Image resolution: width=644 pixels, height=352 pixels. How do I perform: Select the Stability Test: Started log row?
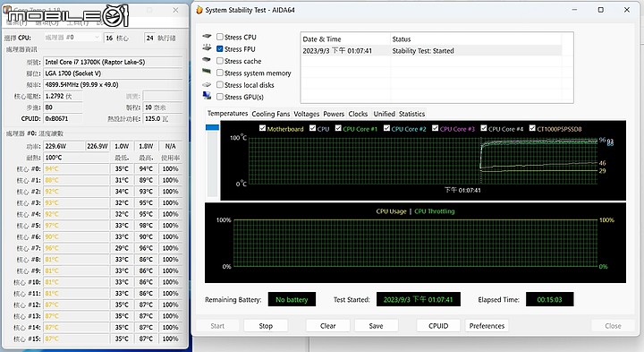tap(431, 50)
